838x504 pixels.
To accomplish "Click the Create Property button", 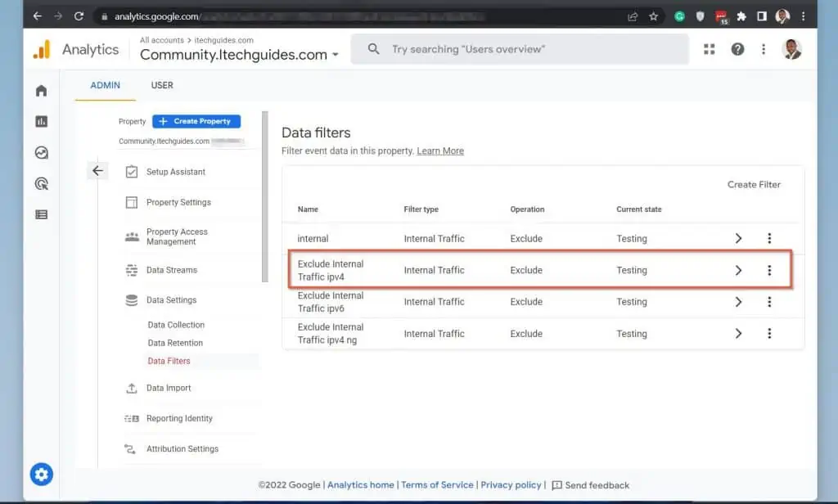I will click(196, 121).
